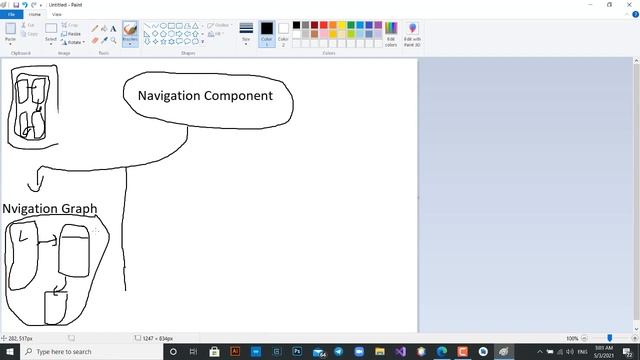640x360 pixels.
Task: Choose the Oval shape in Shapes gallery
Action: pyautogui.click(x=163, y=26)
